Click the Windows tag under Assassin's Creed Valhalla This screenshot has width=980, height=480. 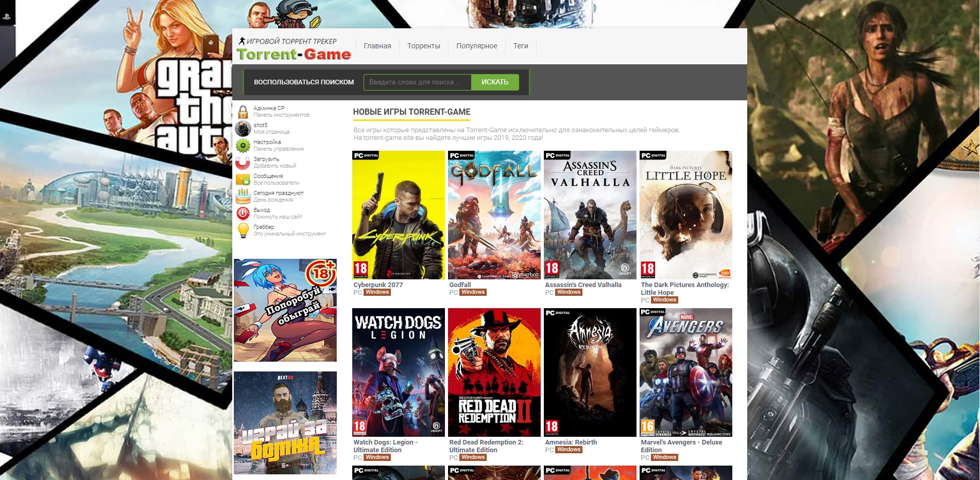(569, 292)
